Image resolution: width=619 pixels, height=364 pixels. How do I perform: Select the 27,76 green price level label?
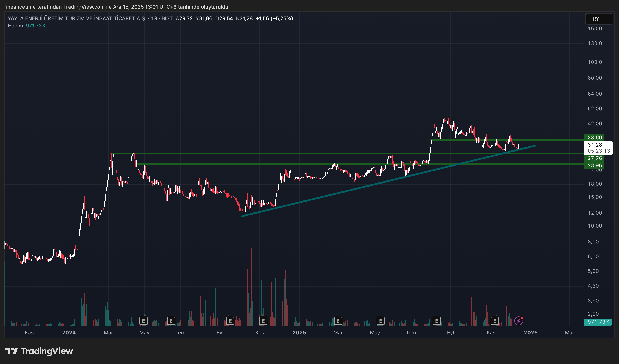[x=594, y=158]
